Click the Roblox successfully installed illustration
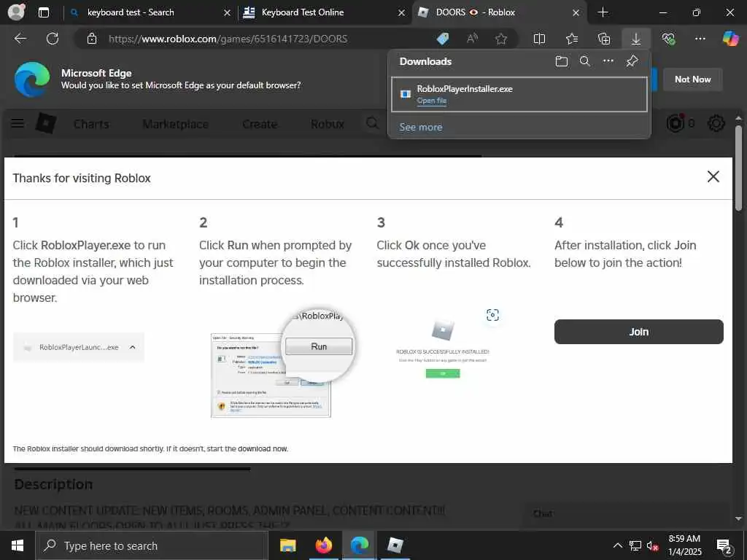The height and width of the screenshot is (560, 747). tap(443, 349)
